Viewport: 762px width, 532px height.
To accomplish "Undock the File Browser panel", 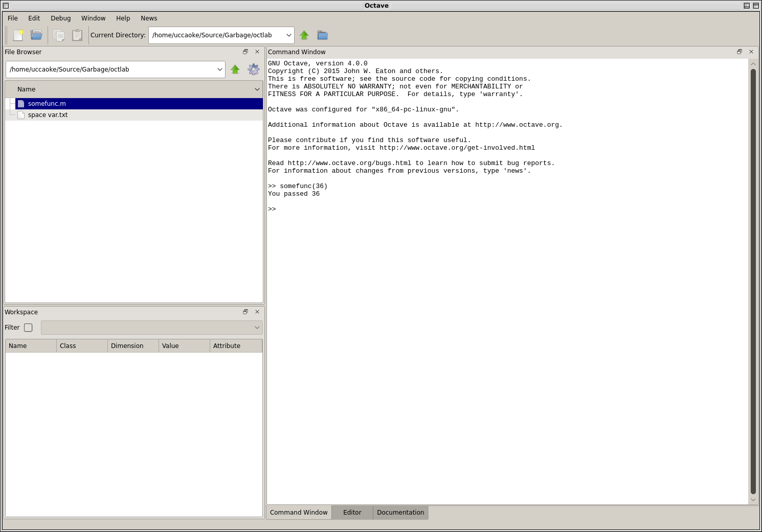I will [245, 52].
